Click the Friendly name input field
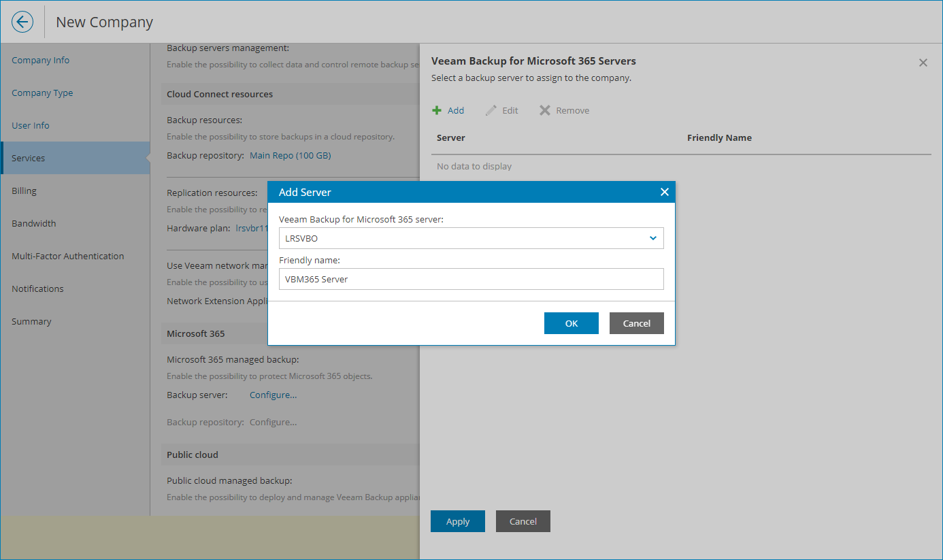 click(x=471, y=279)
